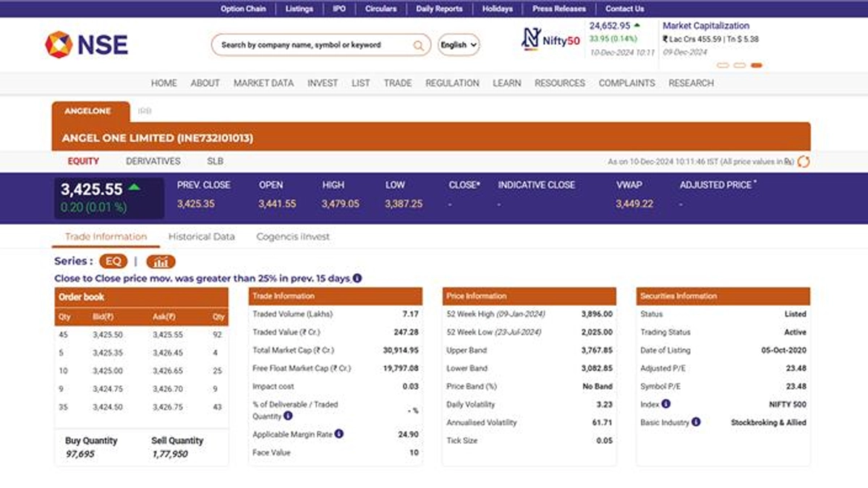Screen dimensions: 868x488
Task: Click the refresh icon beside the timestamp
Action: pyautogui.click(x=803, y=162)
